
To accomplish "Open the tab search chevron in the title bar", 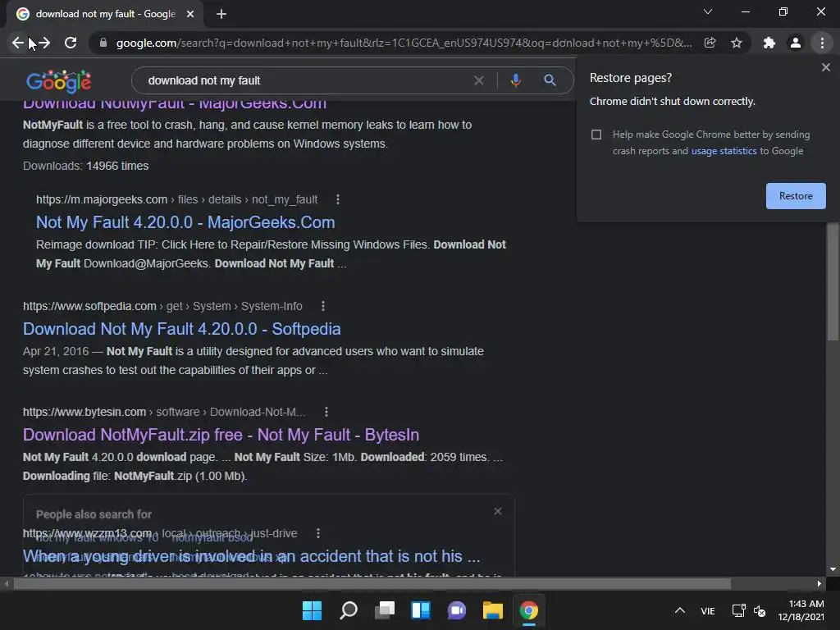I will [x=708, y=11].
